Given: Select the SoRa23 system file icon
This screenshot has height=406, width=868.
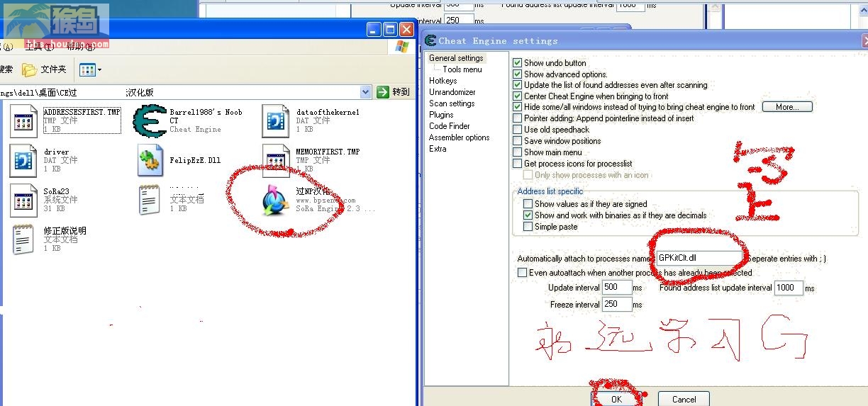Looking at the screenshot, I should (23, 200).
